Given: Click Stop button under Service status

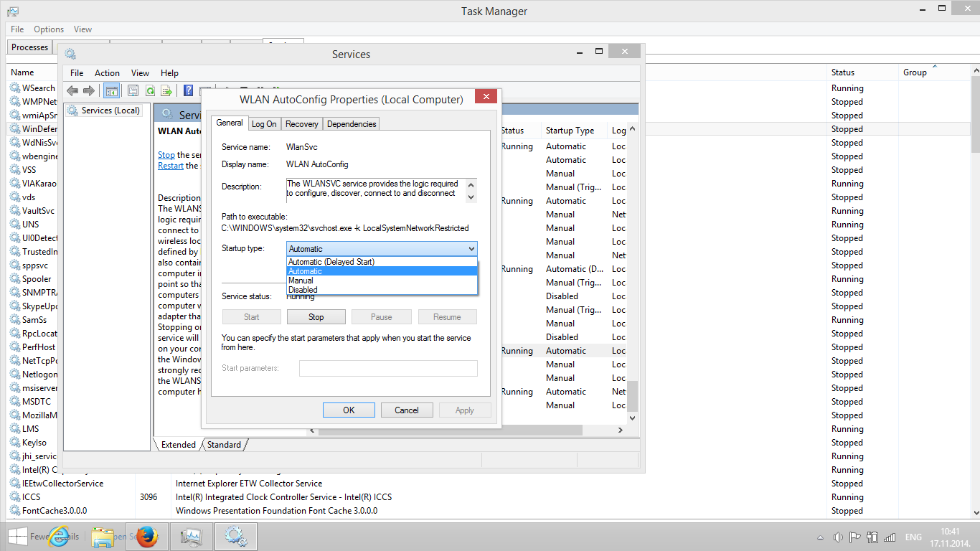Looking at the screenshot, I should point(316,317).
